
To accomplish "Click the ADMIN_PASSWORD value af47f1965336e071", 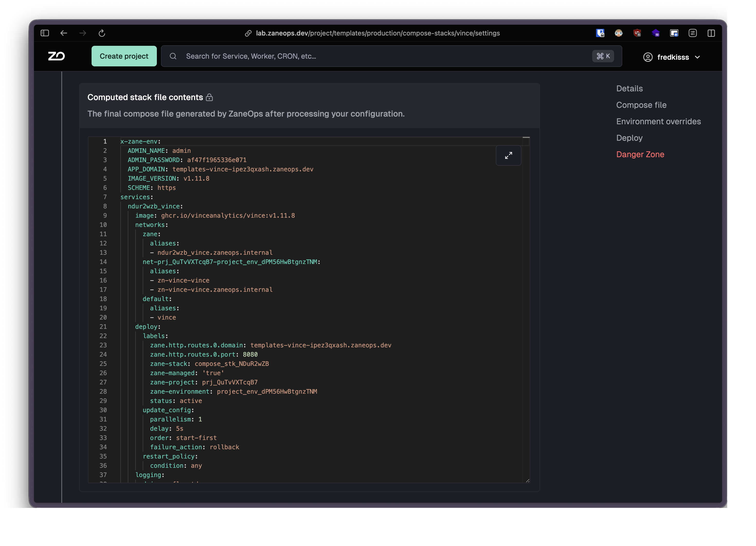I will pos(217,160).
